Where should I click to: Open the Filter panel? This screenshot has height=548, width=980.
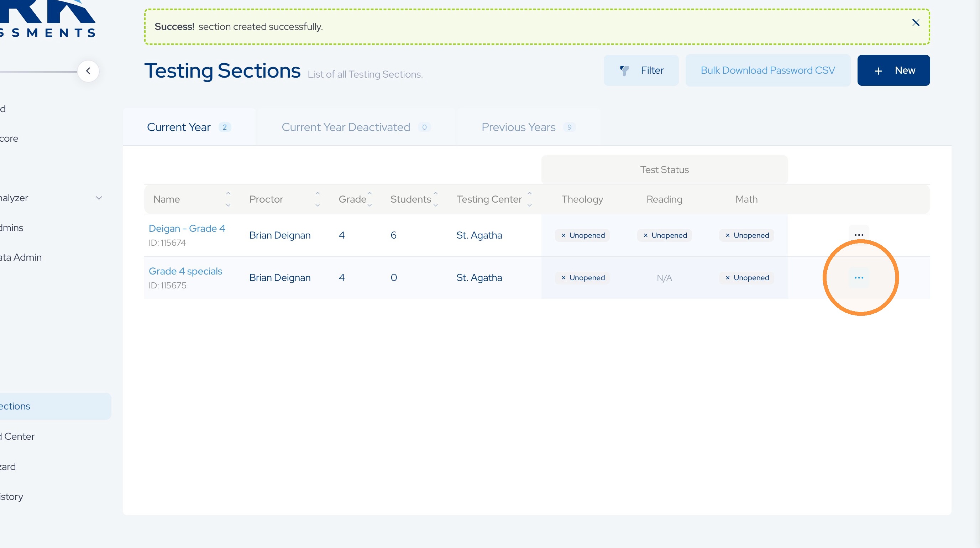click(x=641, y=71)
